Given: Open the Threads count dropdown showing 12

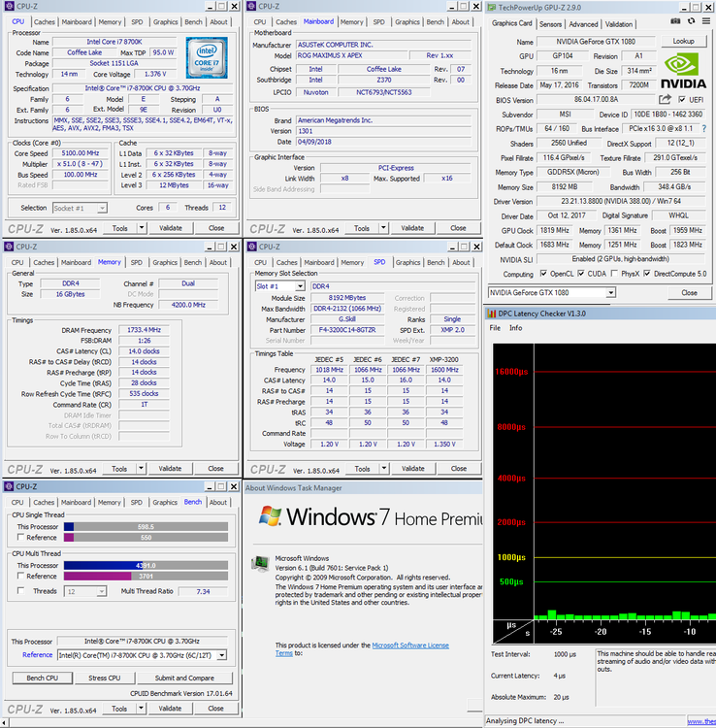Looking at the screenshot, I should point(102,591).
